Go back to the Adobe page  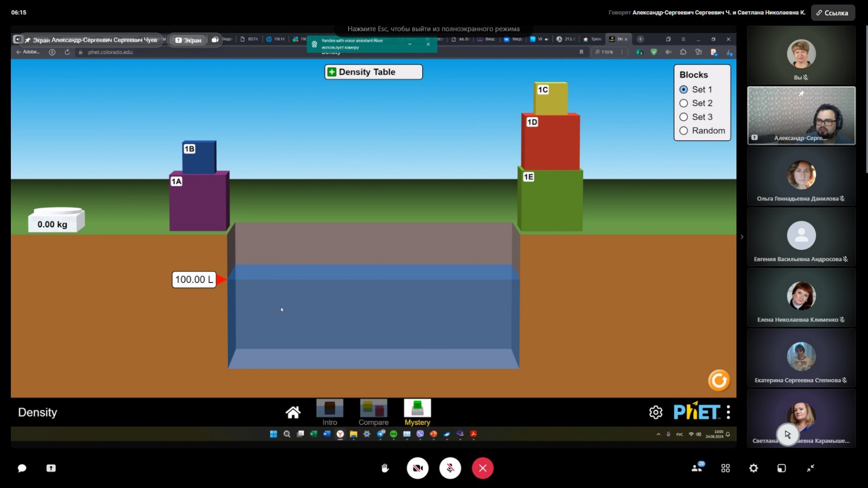(28, 52)
